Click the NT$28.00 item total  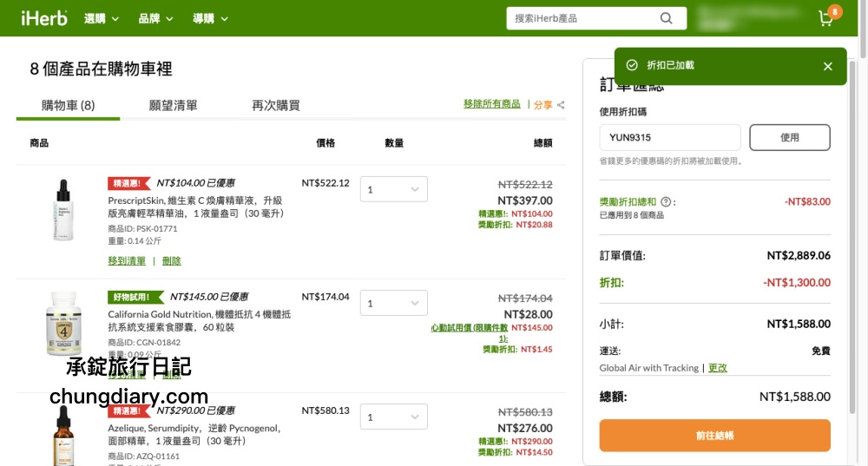coord(528,314)
